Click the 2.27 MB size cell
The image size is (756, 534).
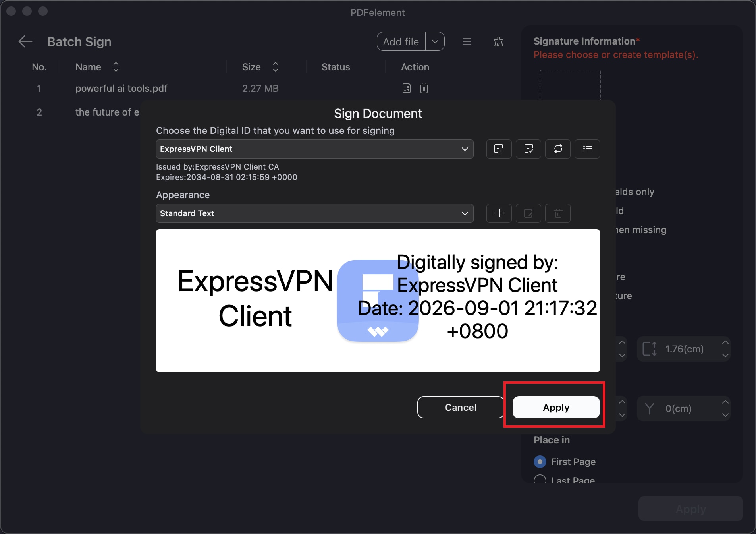[260, 88]
